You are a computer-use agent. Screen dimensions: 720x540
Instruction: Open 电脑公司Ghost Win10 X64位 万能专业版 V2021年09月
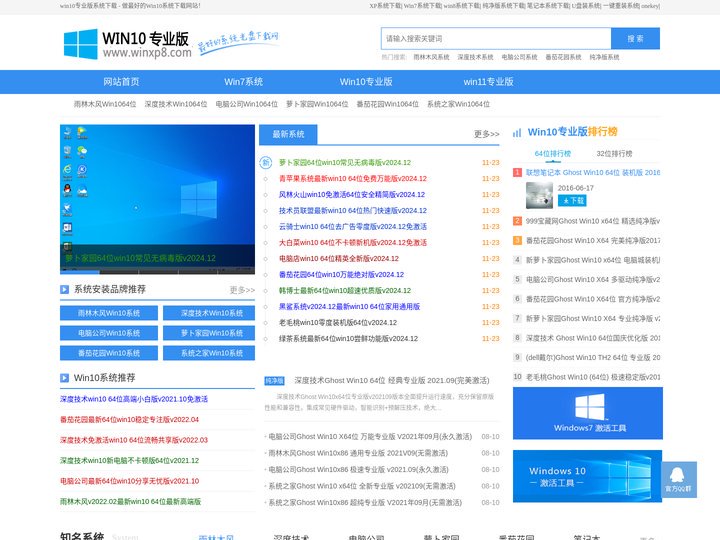coord(370,437)
